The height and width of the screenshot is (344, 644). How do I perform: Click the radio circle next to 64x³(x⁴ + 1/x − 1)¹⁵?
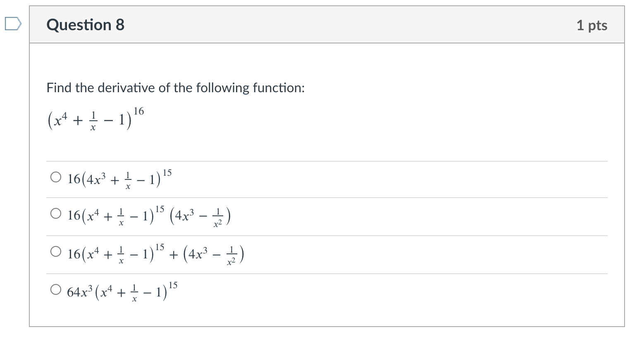click(56, 290)
